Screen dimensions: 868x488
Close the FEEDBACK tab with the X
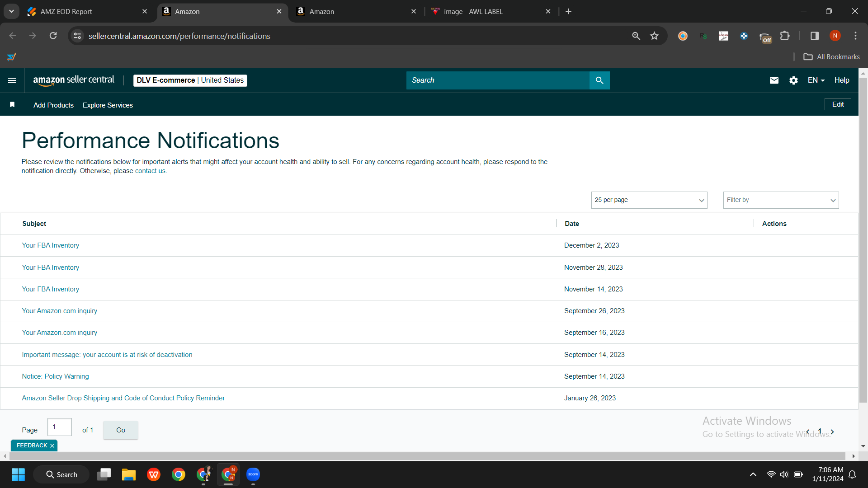[52, 446]
